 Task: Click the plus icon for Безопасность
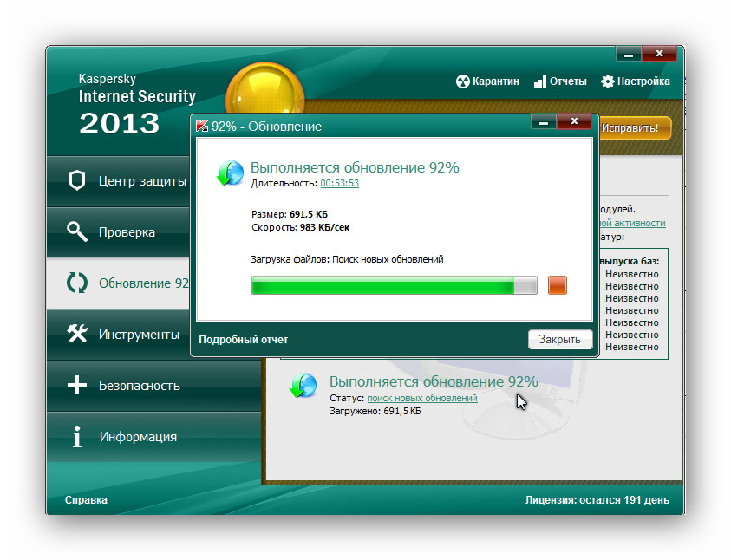[77, 385]
